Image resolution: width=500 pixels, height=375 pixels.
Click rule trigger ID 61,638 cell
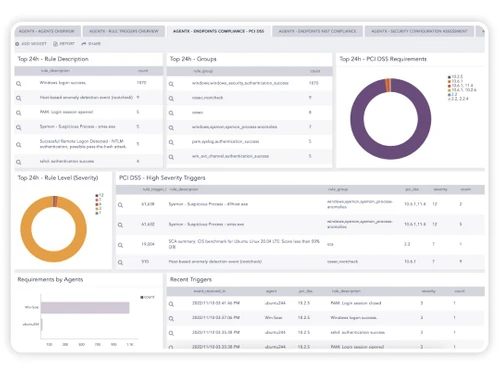tap(148, 204)
